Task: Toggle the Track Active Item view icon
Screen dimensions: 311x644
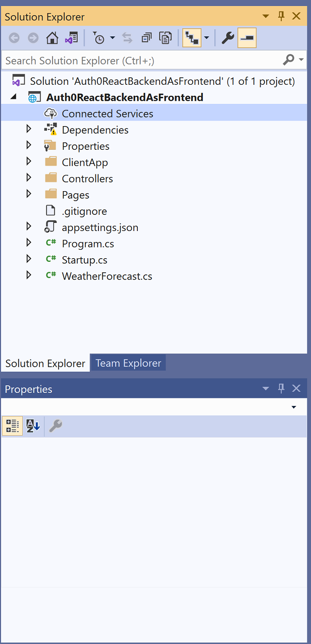Action: 192,38
